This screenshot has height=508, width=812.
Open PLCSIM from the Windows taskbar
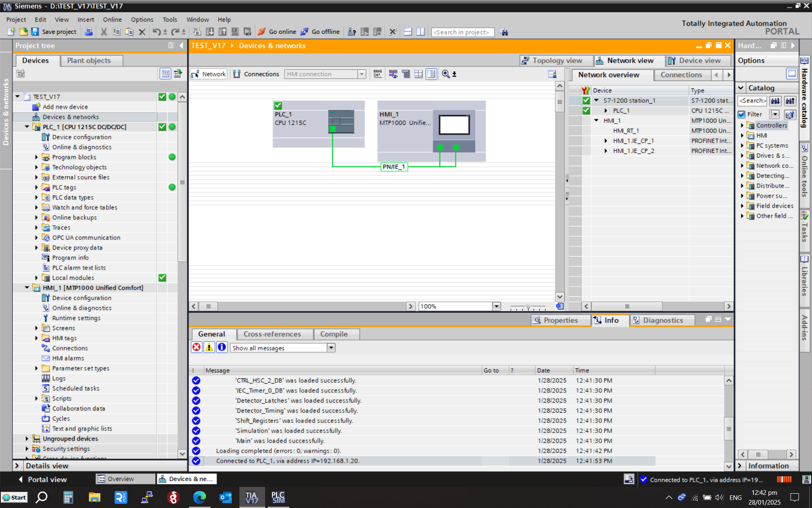278,497
